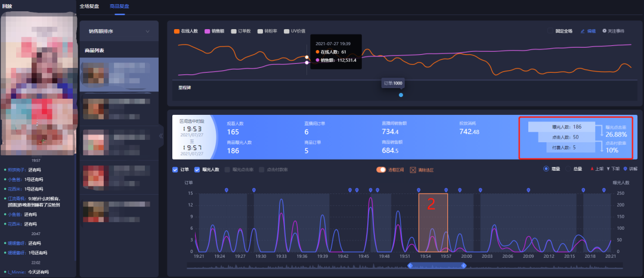644x278 pixels.
Task: Collapse the product list panel arrow
Action: (161, 136)
